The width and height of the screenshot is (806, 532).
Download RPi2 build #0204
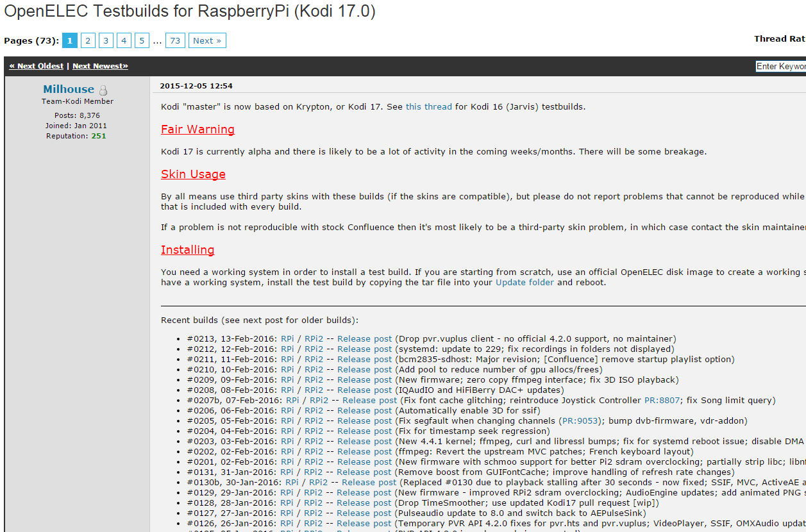[314, 431]
